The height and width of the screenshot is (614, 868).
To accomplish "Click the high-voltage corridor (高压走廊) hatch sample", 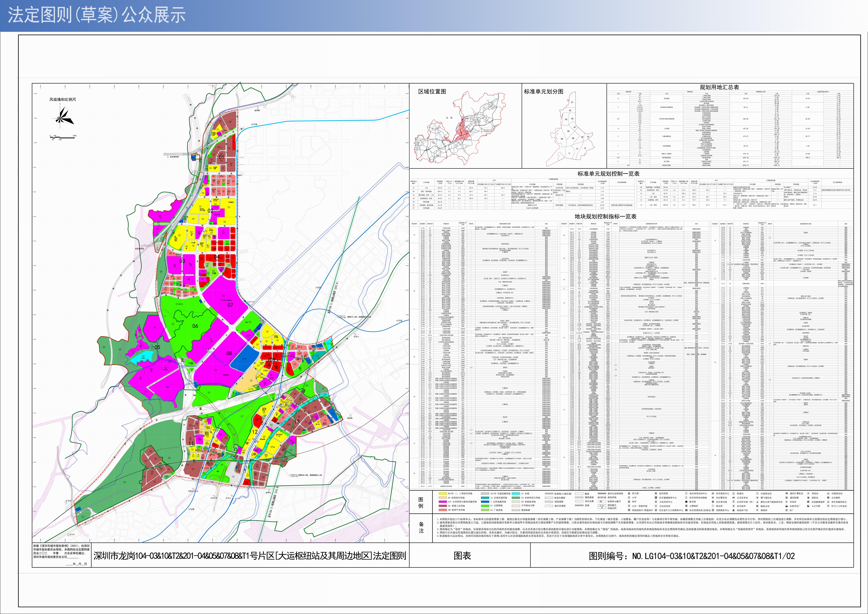I will click(579, 501).
